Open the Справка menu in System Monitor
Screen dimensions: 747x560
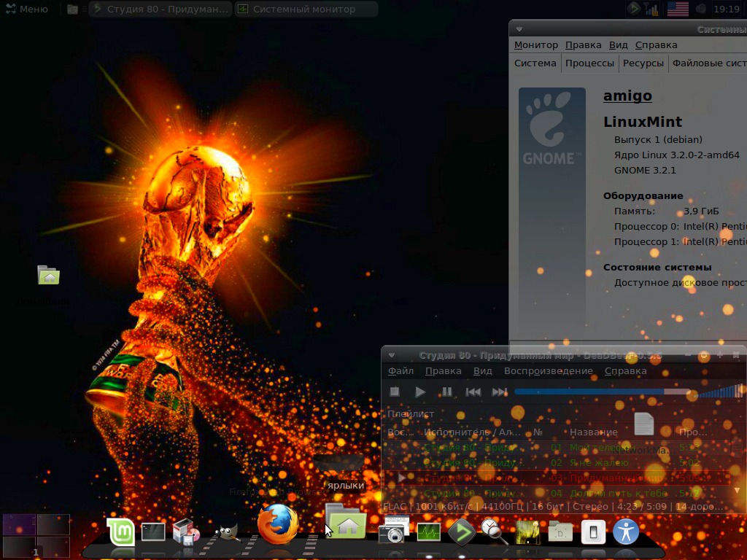(x=656, y=44)
